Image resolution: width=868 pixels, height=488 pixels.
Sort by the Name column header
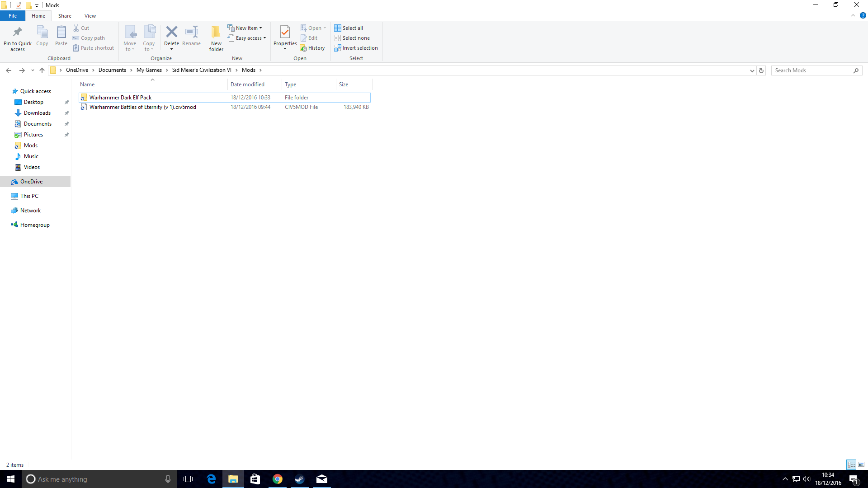(152, 84)
